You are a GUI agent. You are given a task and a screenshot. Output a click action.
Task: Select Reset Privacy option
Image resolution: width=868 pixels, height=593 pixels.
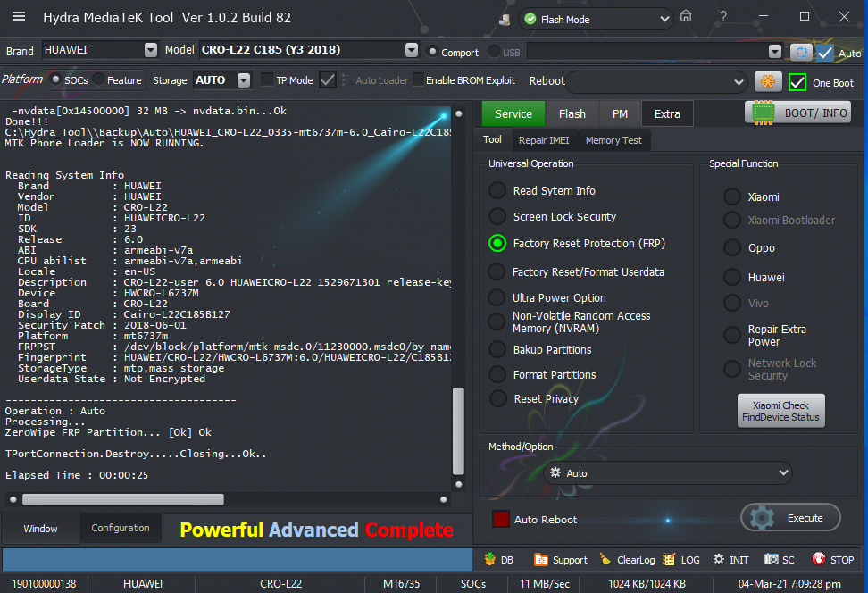497,398
